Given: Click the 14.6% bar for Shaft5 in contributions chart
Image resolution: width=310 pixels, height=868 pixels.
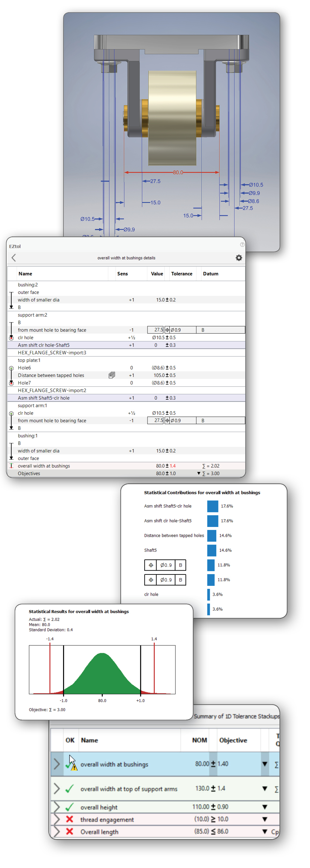Looking at the screenshot, I should [212, 550].
